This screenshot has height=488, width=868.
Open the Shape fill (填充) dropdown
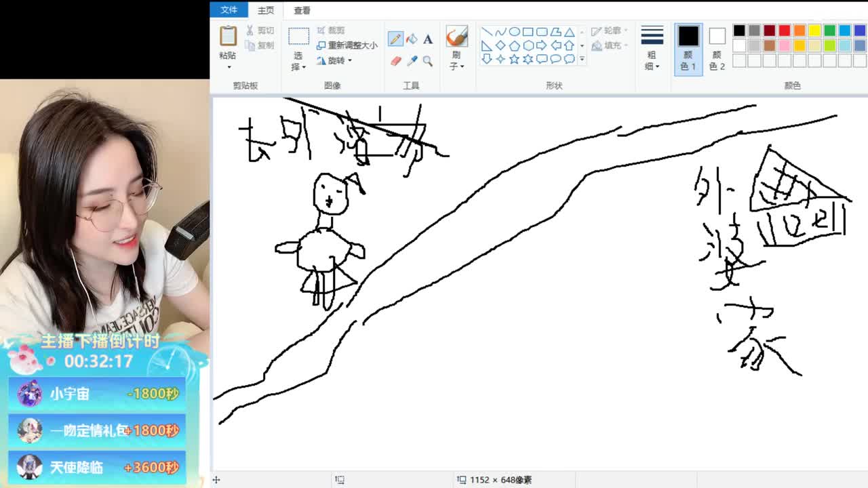[610, 45]
